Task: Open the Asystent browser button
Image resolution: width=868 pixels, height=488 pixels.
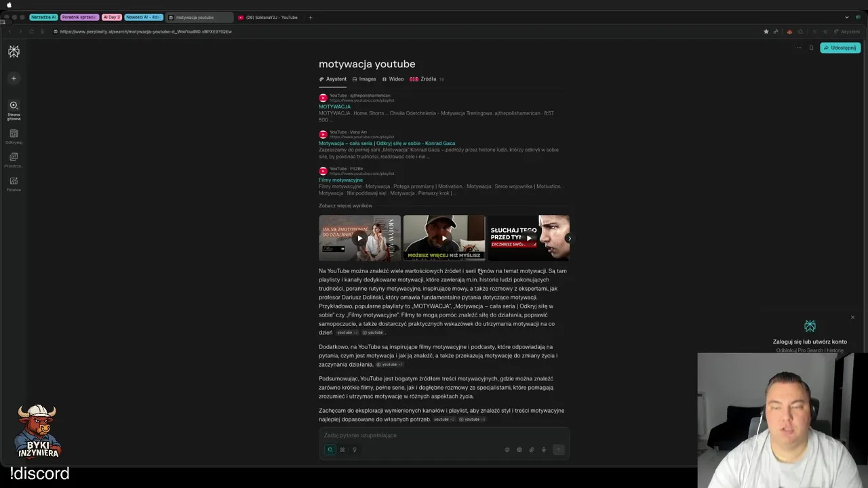Action: point(846,31)
